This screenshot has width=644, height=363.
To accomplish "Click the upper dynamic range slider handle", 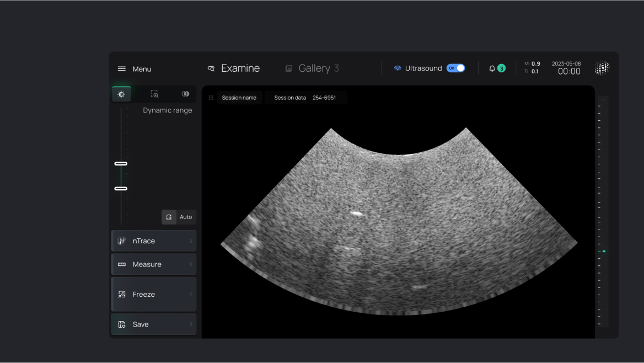I will 121,164.
